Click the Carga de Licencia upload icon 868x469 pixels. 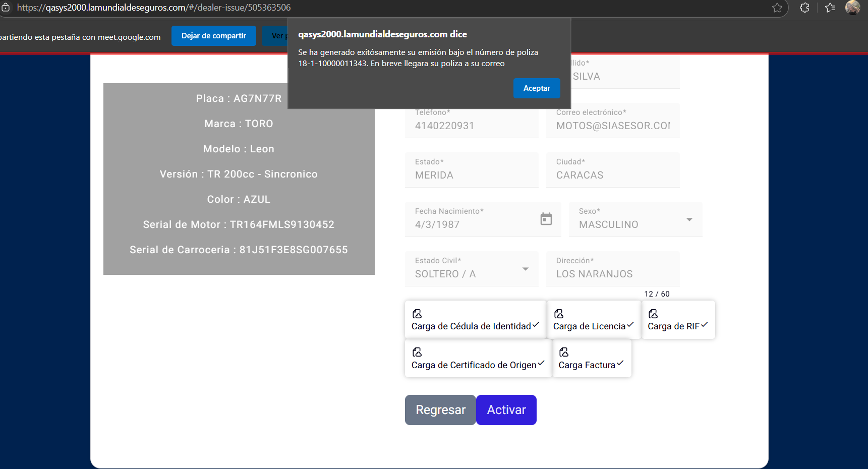point(559,314)
